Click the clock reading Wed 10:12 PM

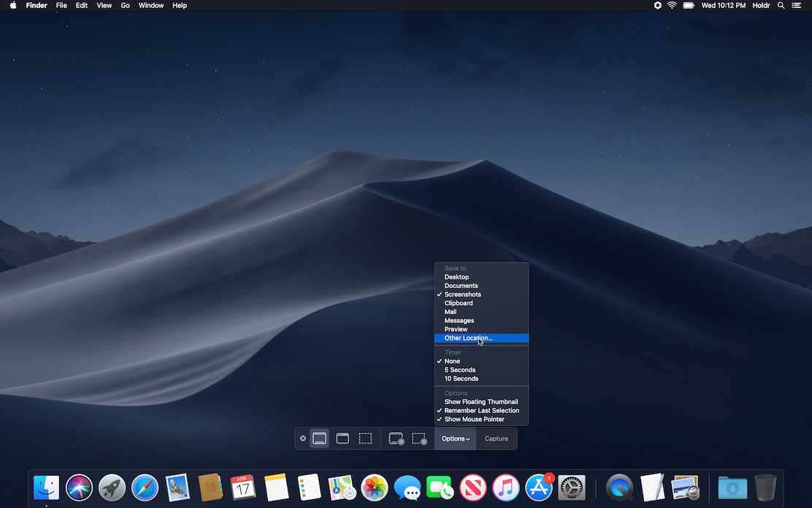pos(724,5)
